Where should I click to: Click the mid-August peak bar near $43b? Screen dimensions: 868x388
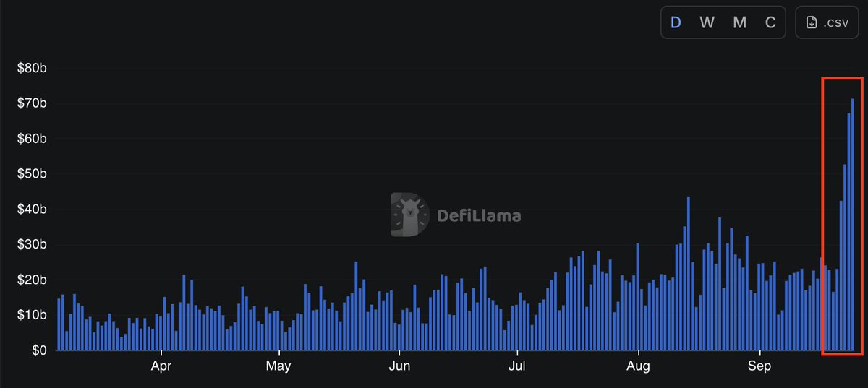tap(689, 273)
